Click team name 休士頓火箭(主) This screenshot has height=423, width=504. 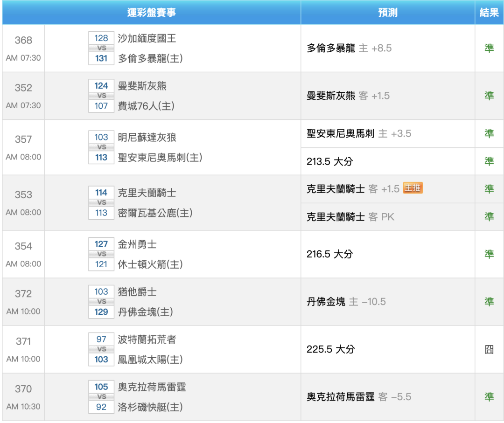pyautogui.click(x=150, y=264)
